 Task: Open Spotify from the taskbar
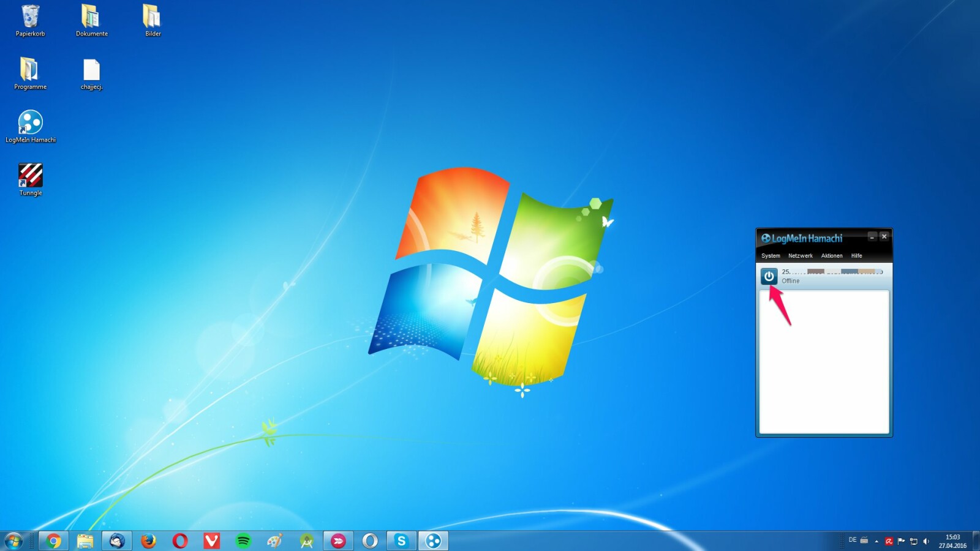click(243, 541)
